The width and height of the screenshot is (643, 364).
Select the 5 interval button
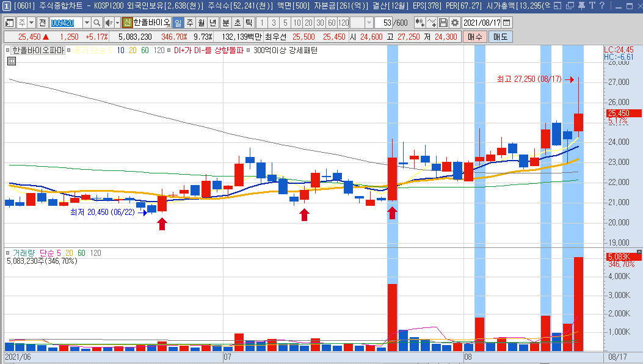[285, 23]
